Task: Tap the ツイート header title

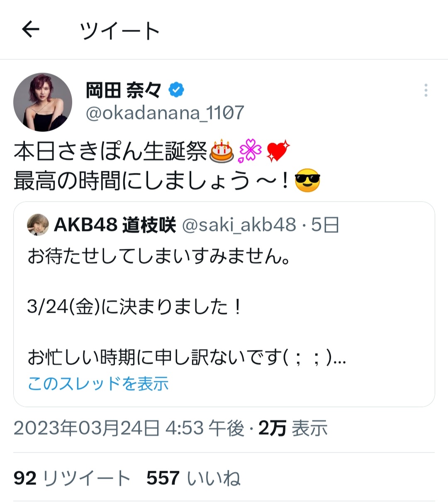Action: coord(119,31)
